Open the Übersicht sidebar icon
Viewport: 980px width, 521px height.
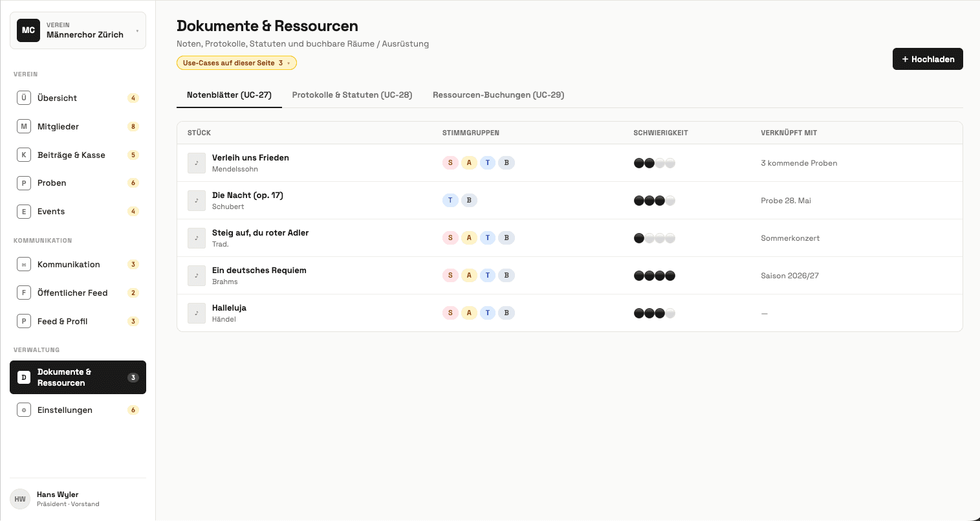pyautogui.click(x=24, y=98)
